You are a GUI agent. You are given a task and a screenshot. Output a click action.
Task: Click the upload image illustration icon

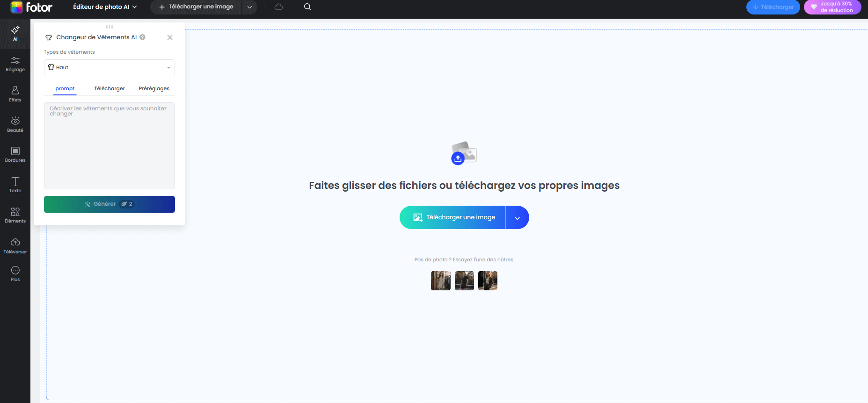pos(464,153)
